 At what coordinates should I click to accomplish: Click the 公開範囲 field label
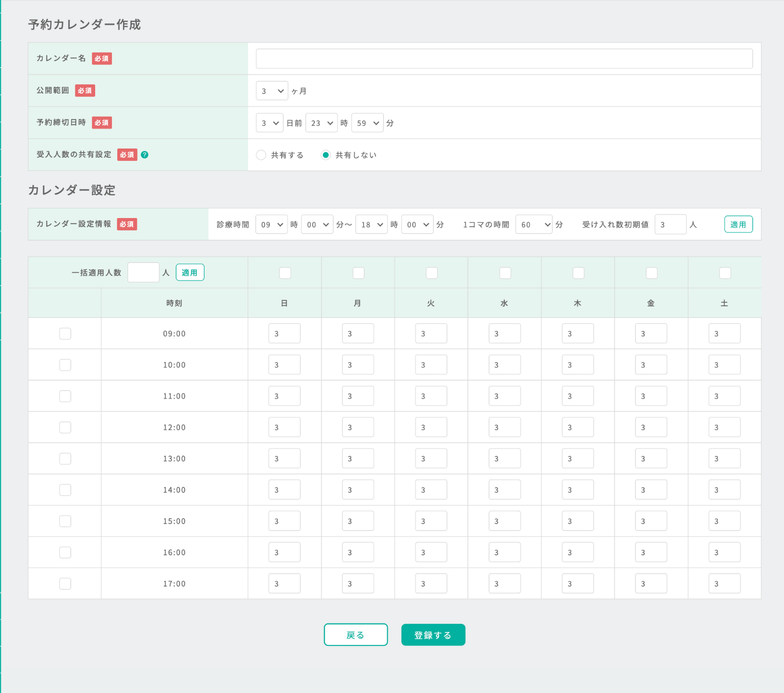[x=53, y=90]
